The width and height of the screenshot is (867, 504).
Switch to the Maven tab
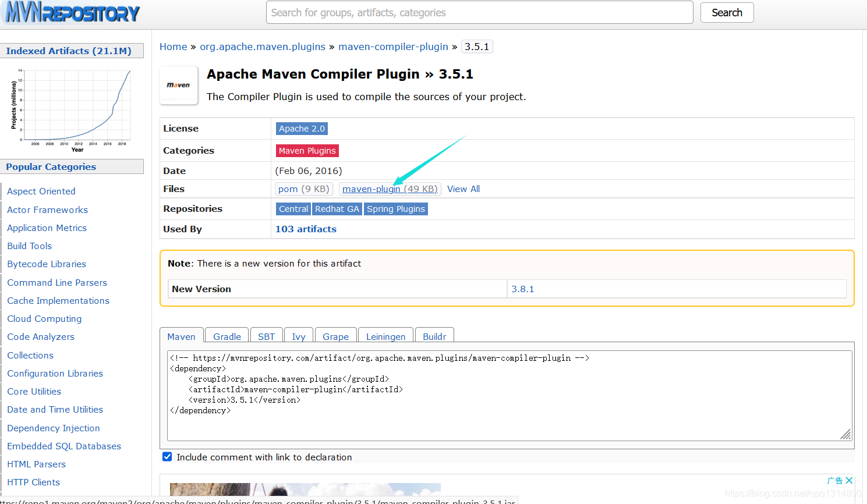[181, 336]
